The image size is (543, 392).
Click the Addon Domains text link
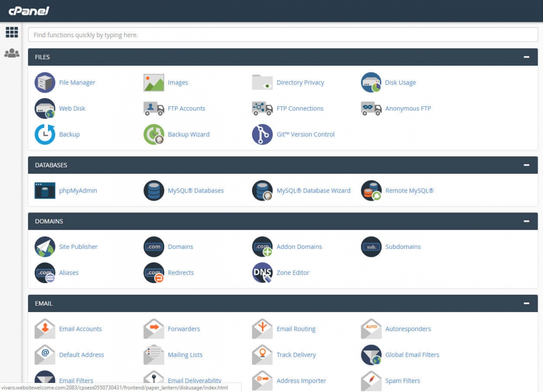(299, 247)
